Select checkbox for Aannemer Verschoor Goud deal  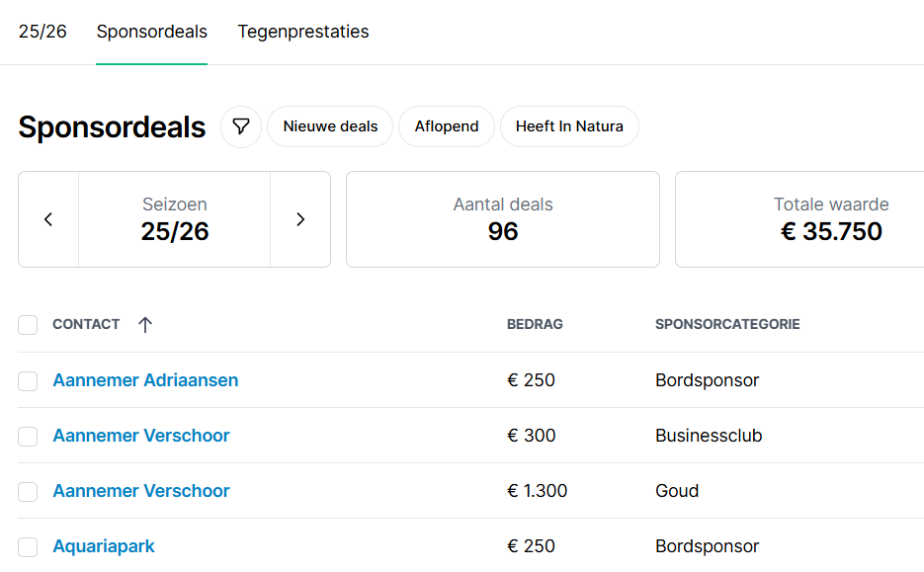(28, 491)
